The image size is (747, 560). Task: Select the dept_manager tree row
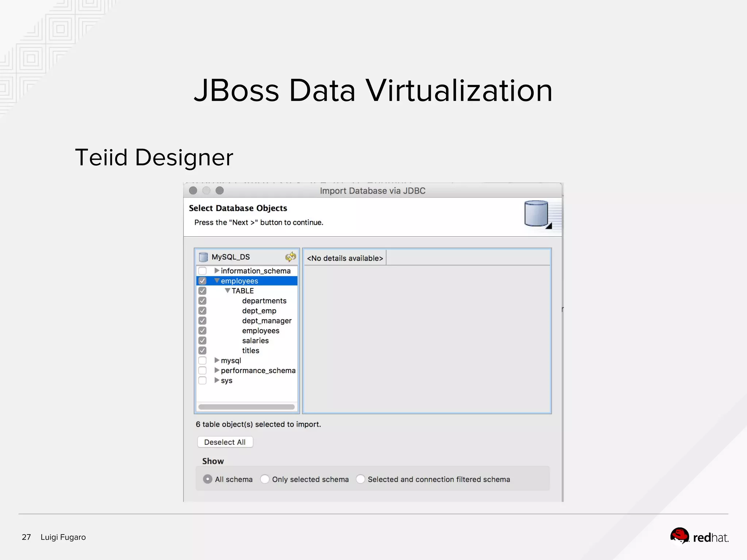pos(247,321)
